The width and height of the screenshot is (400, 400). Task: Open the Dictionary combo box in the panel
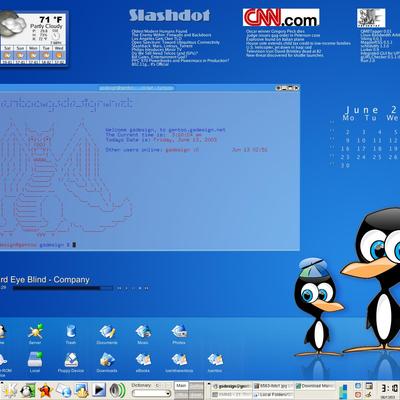(x=151, y=394)
